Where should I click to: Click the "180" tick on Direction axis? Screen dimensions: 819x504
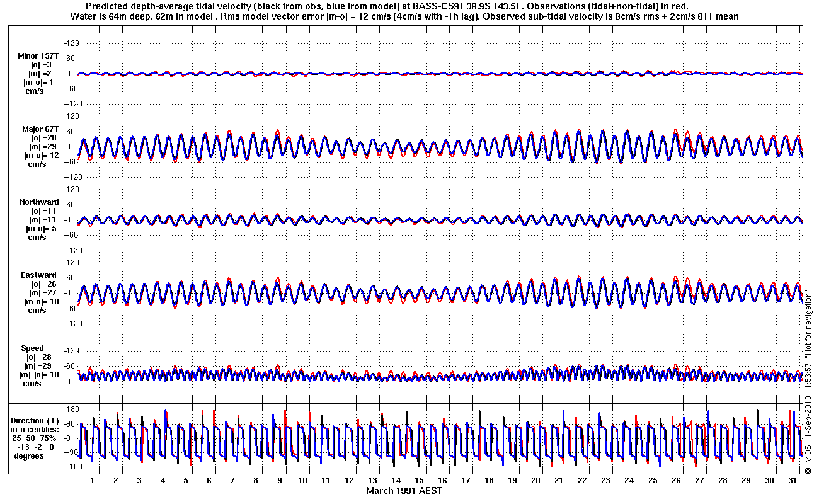tap(72, 410)
